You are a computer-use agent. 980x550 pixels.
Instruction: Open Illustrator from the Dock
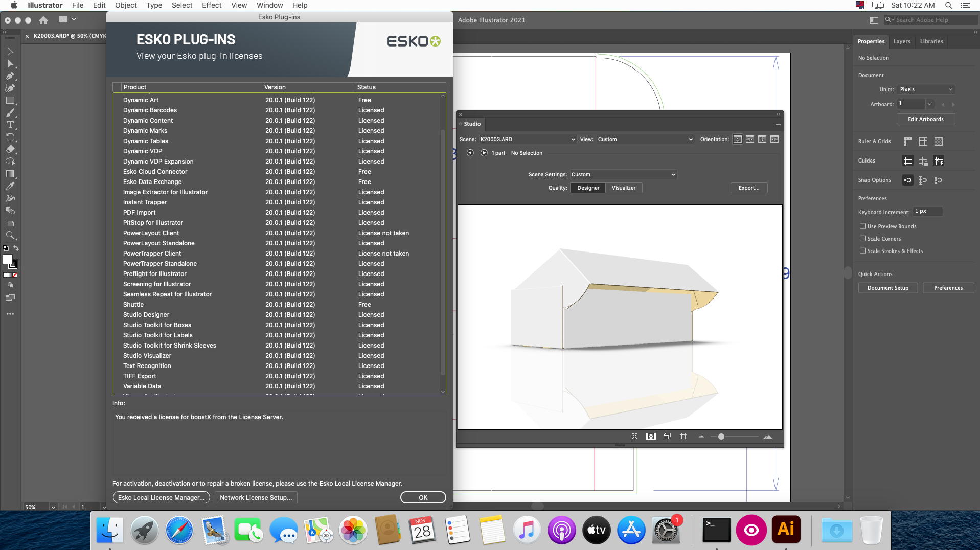(786, 530)
